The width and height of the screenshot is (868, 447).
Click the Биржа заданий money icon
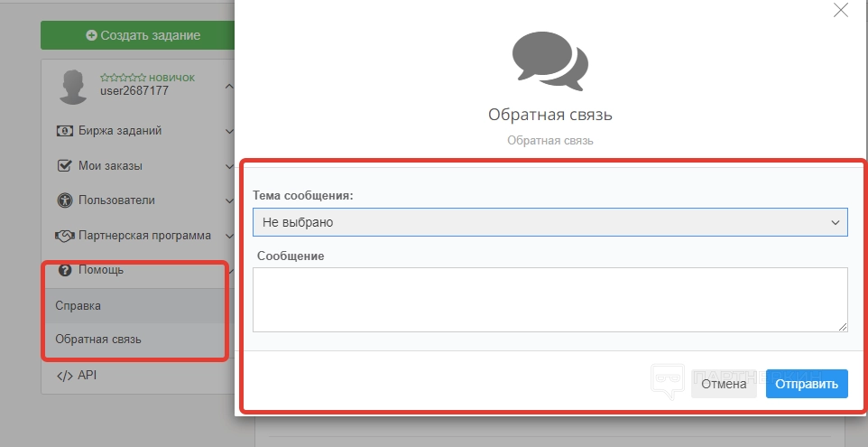point(64,131)
